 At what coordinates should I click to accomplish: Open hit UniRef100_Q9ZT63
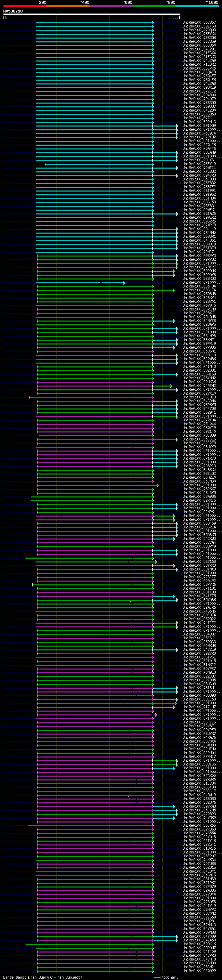199,26
